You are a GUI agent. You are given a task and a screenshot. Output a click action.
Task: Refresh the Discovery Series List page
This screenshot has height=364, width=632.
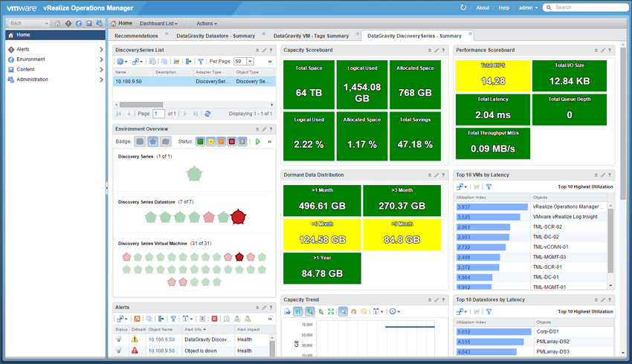click(x=207, y=114)
